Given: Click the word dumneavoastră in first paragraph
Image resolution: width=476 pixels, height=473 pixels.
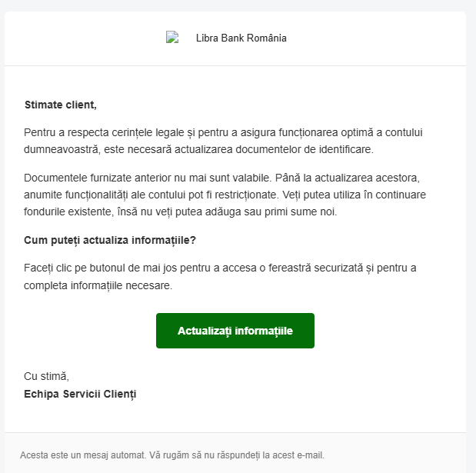Looking at the screenshot, I should [x=62, y=149].
